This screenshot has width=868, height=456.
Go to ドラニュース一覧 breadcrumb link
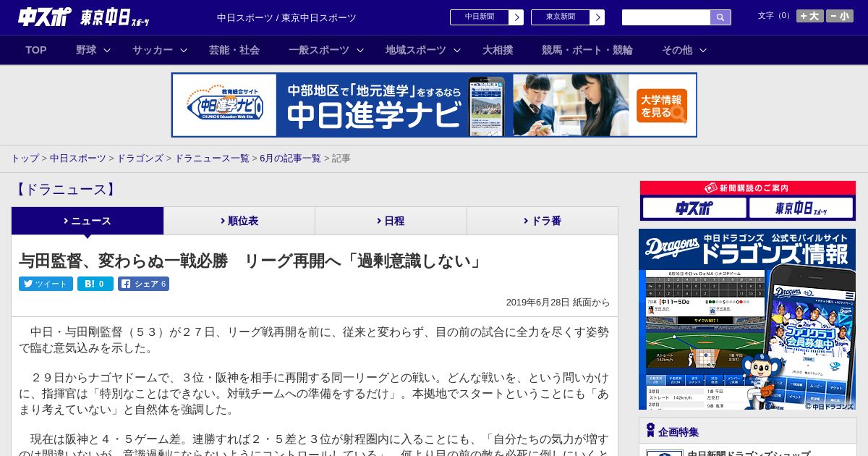(x=212, y=158)
